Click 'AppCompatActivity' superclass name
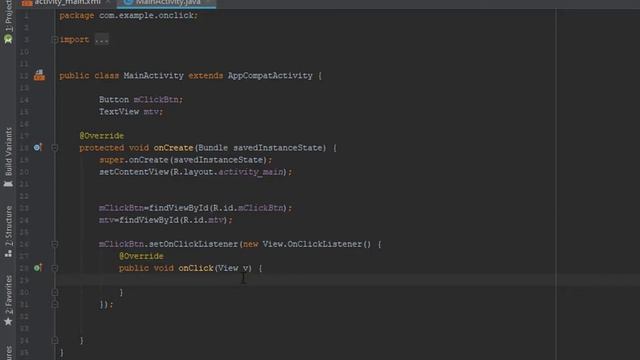 (x=270, y=76)
